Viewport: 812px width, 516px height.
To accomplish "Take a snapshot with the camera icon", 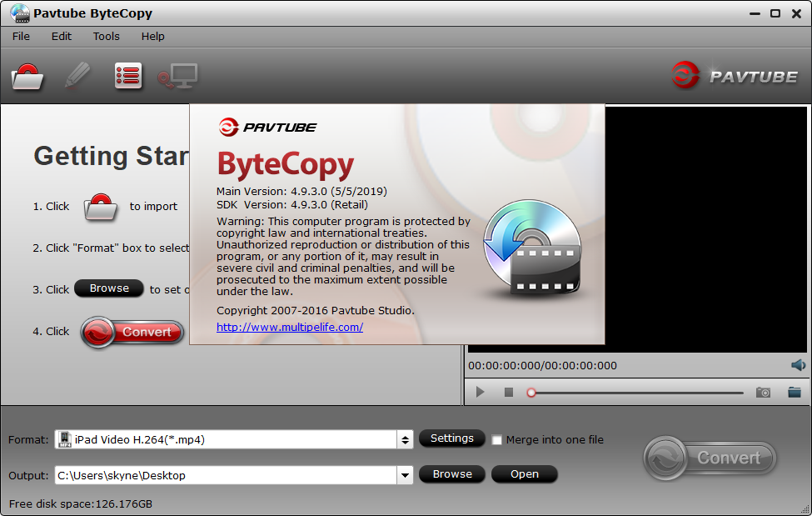I will point(763,393).
